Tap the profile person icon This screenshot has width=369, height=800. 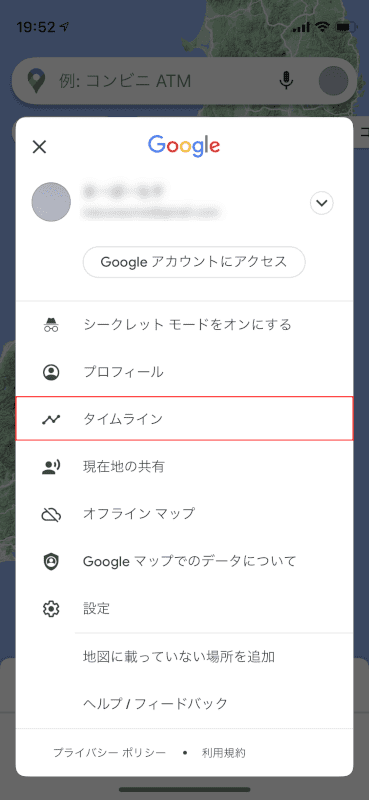[51, 372]
